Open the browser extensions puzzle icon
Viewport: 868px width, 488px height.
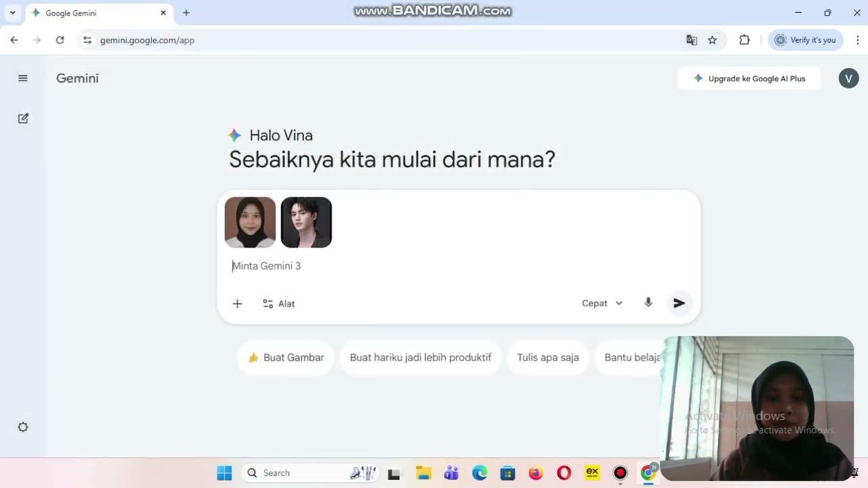click(x=745, y=40)
